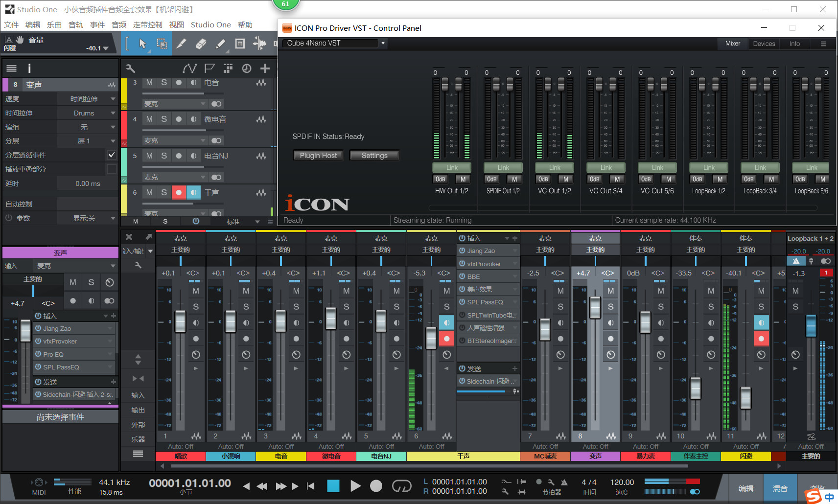
Task: Open 参数 显示关 dropdown
Action: tap(88, 218)
